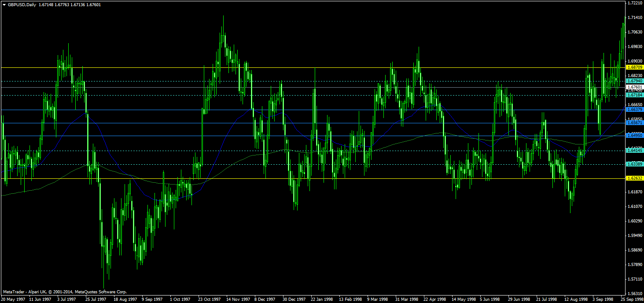Click the 3 Sep 1998 date label
Screen dimensions: 644x303
click(604, 299)
